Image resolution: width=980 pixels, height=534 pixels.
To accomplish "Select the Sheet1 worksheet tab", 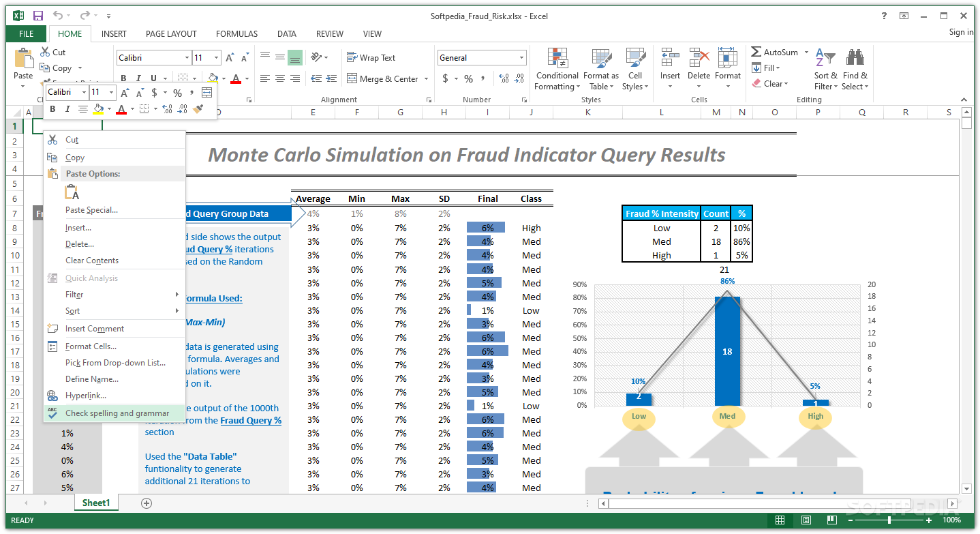I will pos(96,503).
